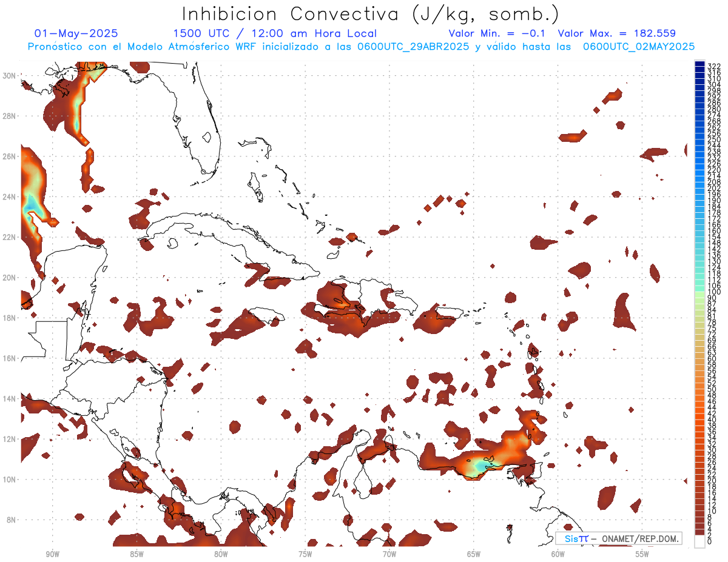Click the title 'Inhibicion Convectiva (J/kg, somb.)'
Viewport: 728px width, 562px height.
click(x=371, y=13)
